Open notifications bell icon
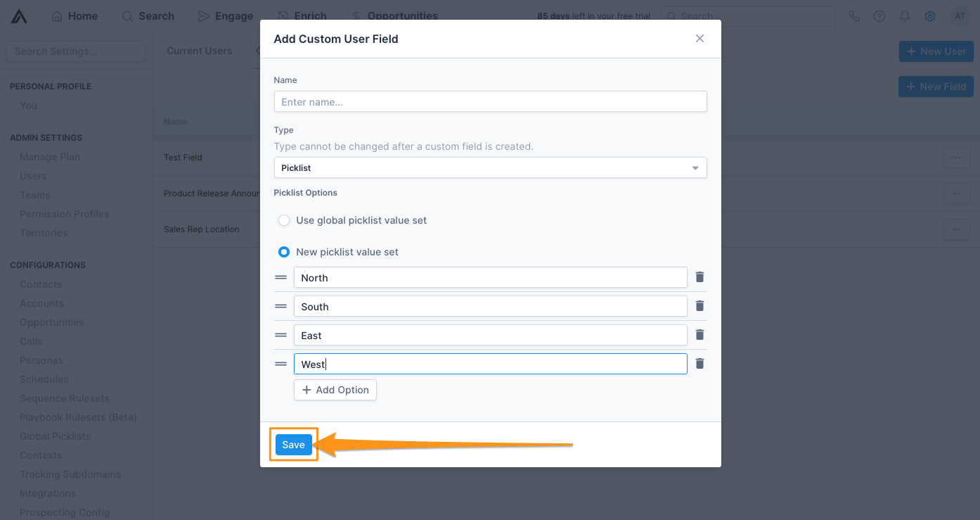 click(905, 16)
